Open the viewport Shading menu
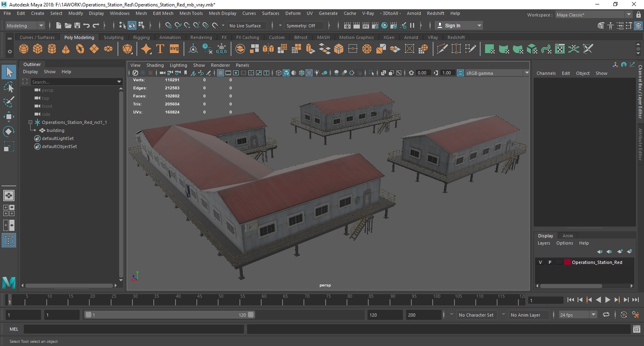The image size is (644, 346). point(155,65)
